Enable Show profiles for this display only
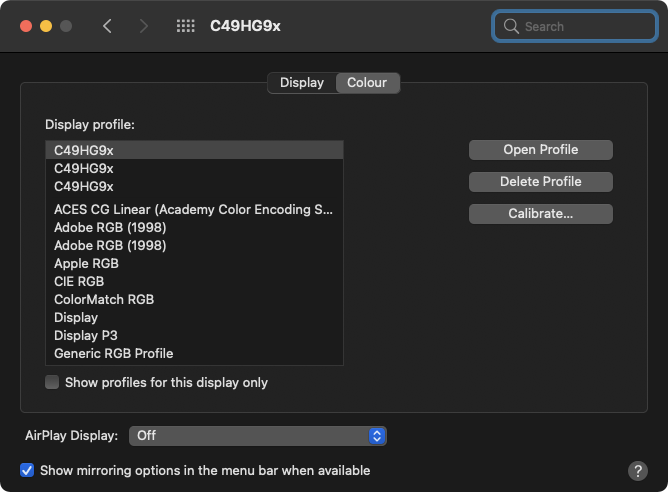Viewport: 668px width, 492px height. 52,382
